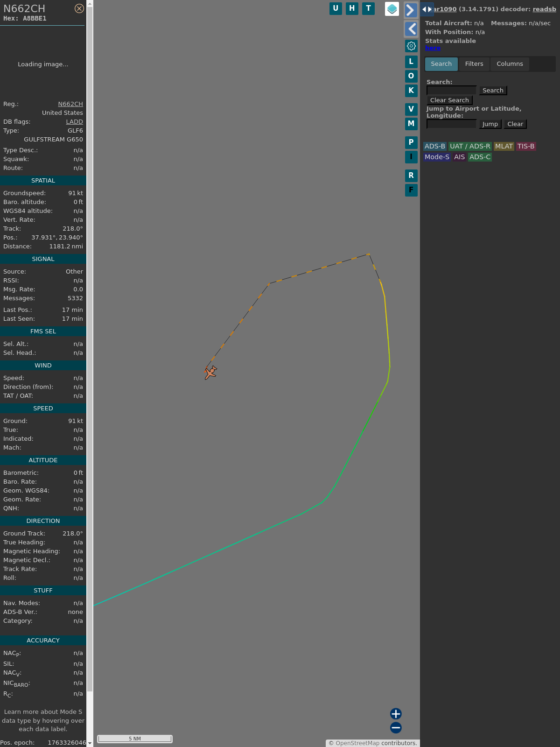This screenshot has height=747, width=560.
Task: Click the ACCURACY section header
Action: [43, 641]
